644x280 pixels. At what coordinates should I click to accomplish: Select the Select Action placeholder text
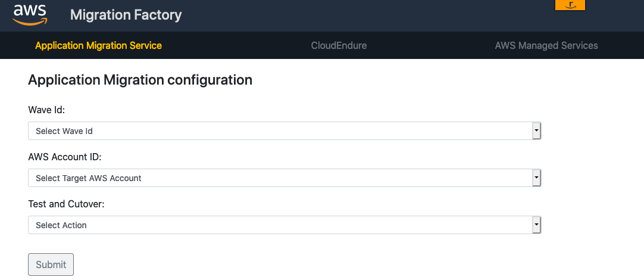pyautogui.click(x=61, y=225)
